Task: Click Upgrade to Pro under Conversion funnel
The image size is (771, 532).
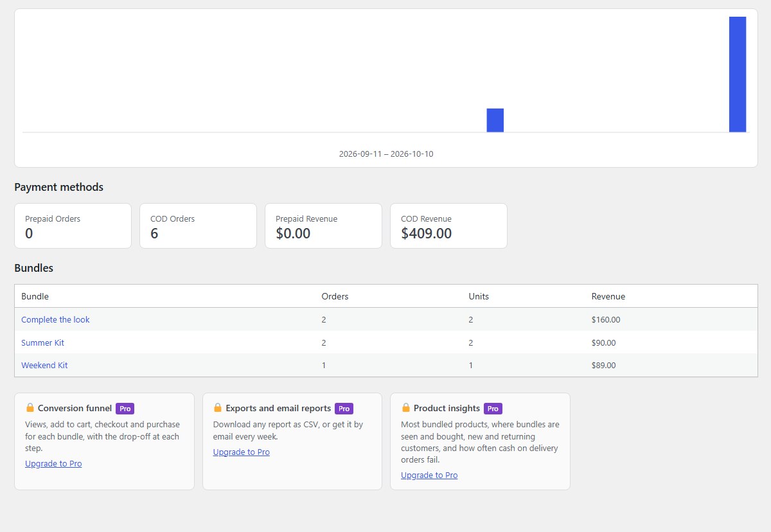Action: pos(53,463)
